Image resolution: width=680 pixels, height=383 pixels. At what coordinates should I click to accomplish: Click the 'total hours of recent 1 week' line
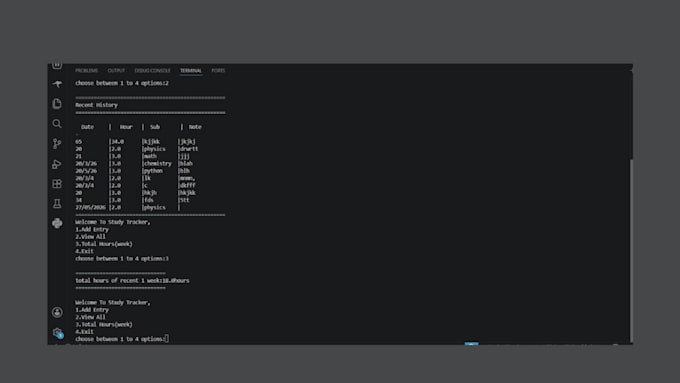[x=132, y=281]
